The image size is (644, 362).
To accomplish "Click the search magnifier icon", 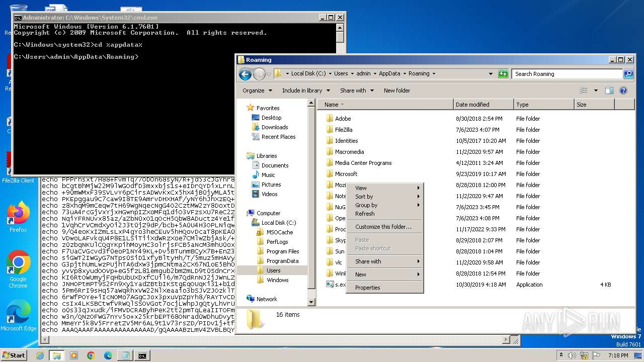I will [x=628, y=74].
